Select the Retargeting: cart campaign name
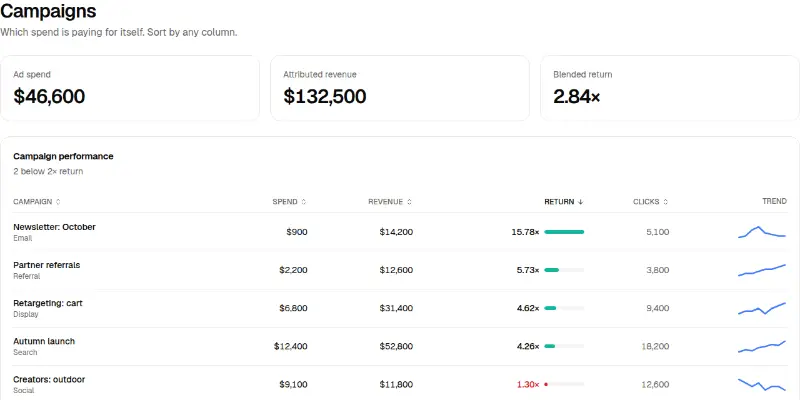The image size is (800, 400). [x=47, y=303]
